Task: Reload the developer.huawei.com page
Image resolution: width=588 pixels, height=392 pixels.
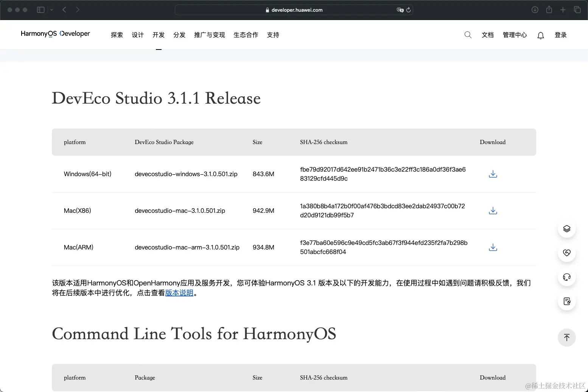Action: (x=408, y=10)
